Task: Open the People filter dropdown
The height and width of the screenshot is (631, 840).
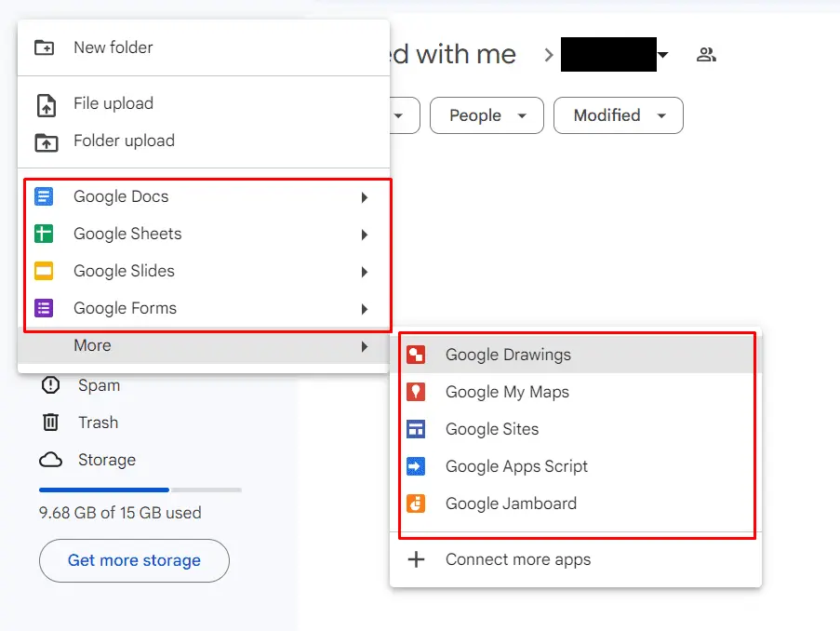Action: (x=486, y=115)
